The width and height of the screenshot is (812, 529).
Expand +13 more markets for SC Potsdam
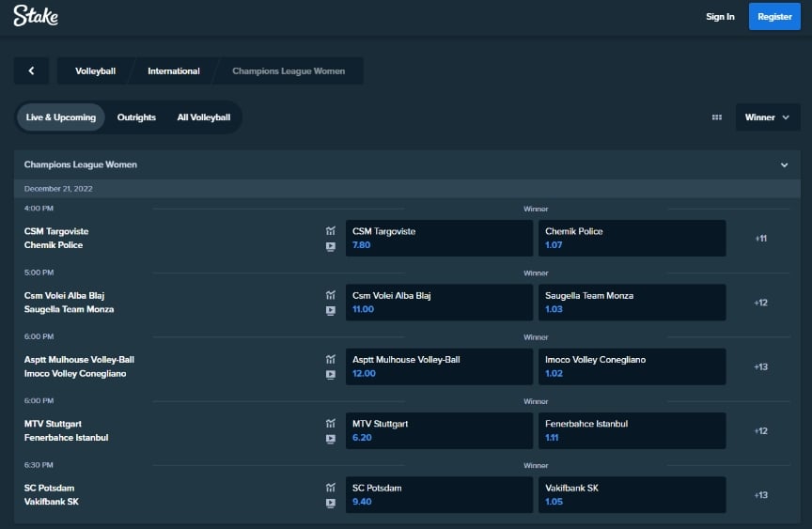(760, 495)
